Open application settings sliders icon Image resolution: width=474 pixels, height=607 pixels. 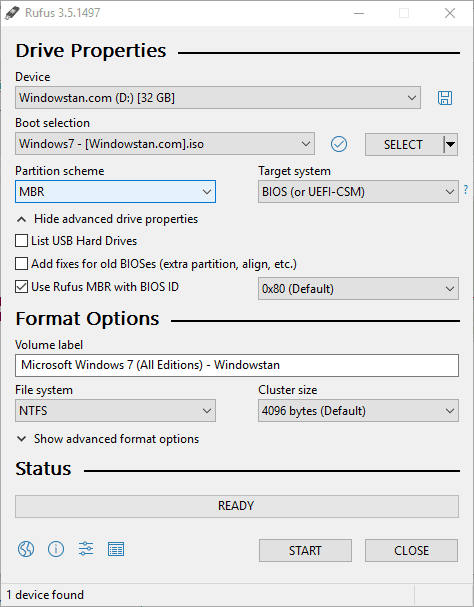86,549
